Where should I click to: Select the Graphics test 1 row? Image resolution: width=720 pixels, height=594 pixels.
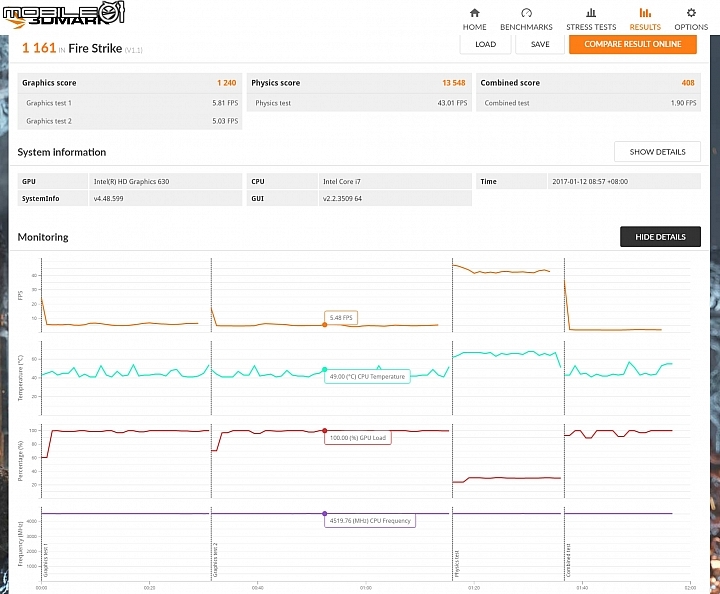pos(130,103)
